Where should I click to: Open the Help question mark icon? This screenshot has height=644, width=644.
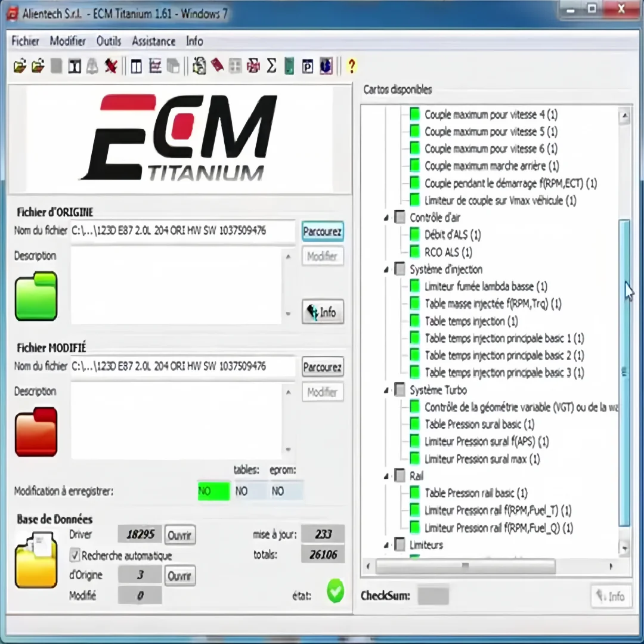point(352,66)
